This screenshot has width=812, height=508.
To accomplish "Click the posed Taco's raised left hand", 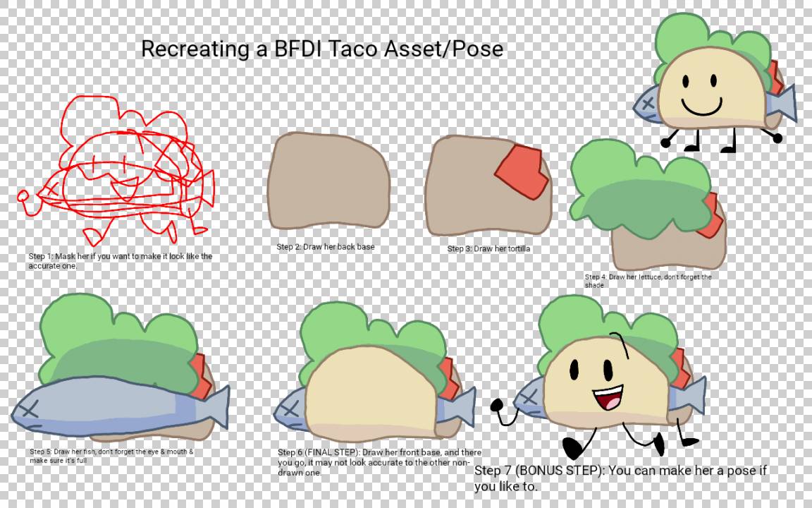I will (498, 406).
